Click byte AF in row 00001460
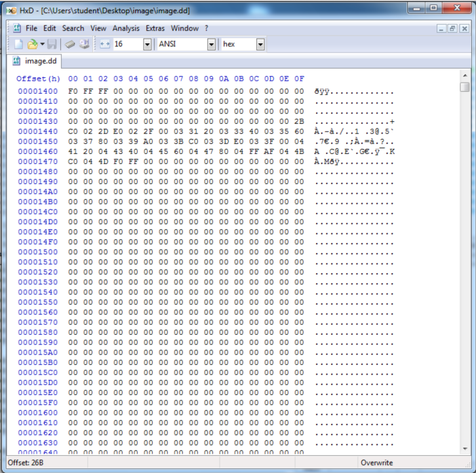The width and height of the screenshot is (476, 473). tap(269, 151)
